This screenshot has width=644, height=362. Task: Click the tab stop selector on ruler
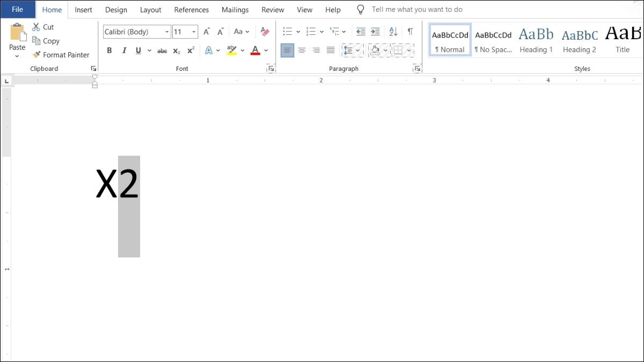(6, 81)
